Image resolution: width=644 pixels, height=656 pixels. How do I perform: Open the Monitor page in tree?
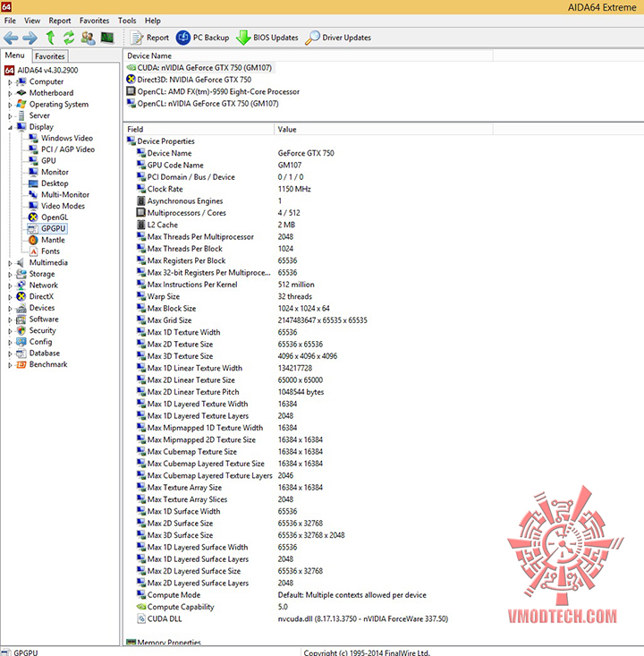click(48, 172)
